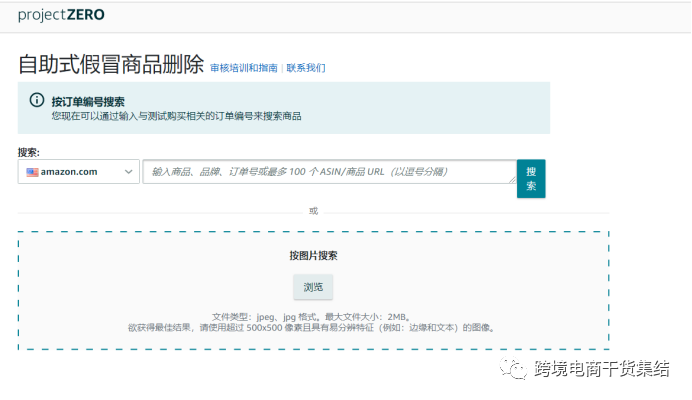Image resolution: width=692 pixels, height=400 pixels.
Task: Click the ASIN/URL search input field
Action: (x=329, y=172)
